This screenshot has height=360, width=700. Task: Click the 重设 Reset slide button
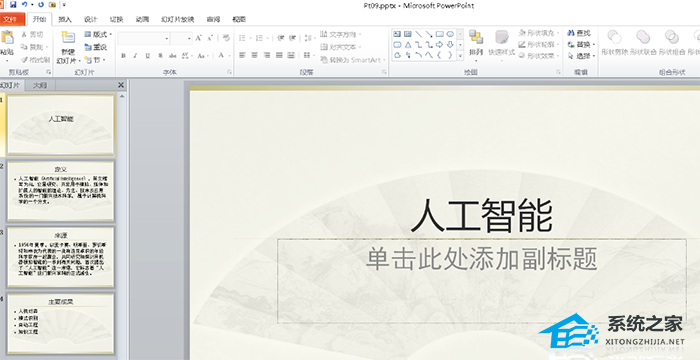pyautogui.click(x=96, y=47)
